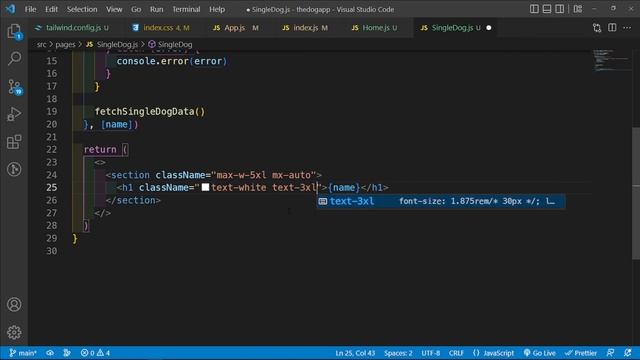Click "max-w-5xl mx-auto" string on line 24
The width and height of the screenshot is (640, 360).
point(264,175)
